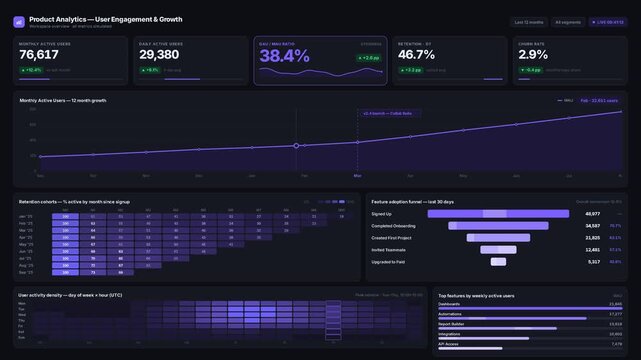Select the Churn Rate 2.9% card

[x=570, y=60]
